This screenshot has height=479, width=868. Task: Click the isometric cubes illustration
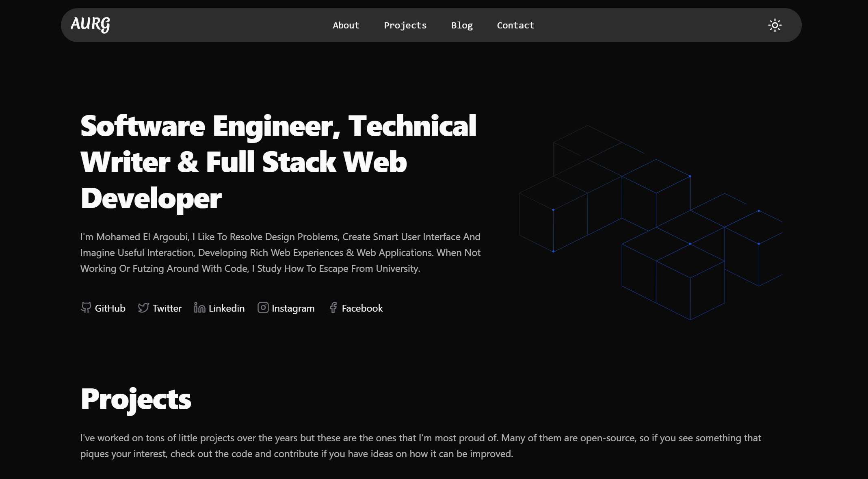651,222
